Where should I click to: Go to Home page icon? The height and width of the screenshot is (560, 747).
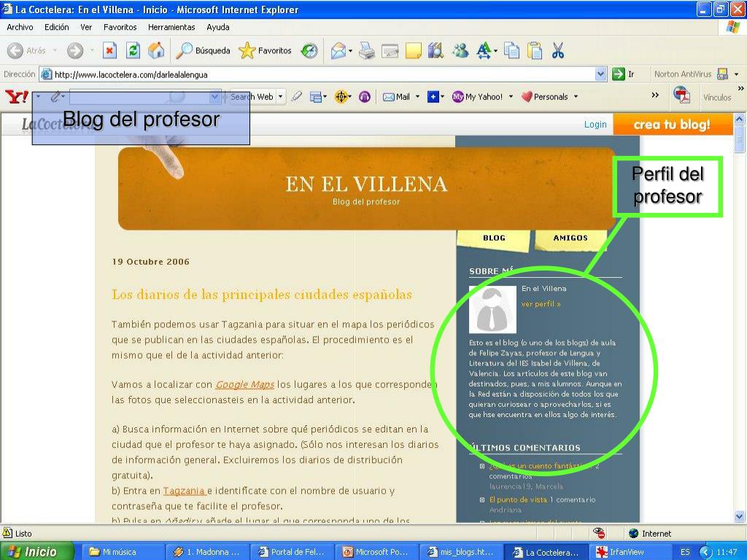[x=156, y=50]
